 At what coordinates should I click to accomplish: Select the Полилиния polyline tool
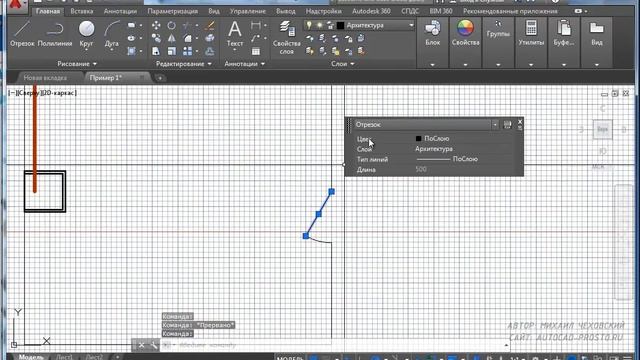(x=55, y=33)
